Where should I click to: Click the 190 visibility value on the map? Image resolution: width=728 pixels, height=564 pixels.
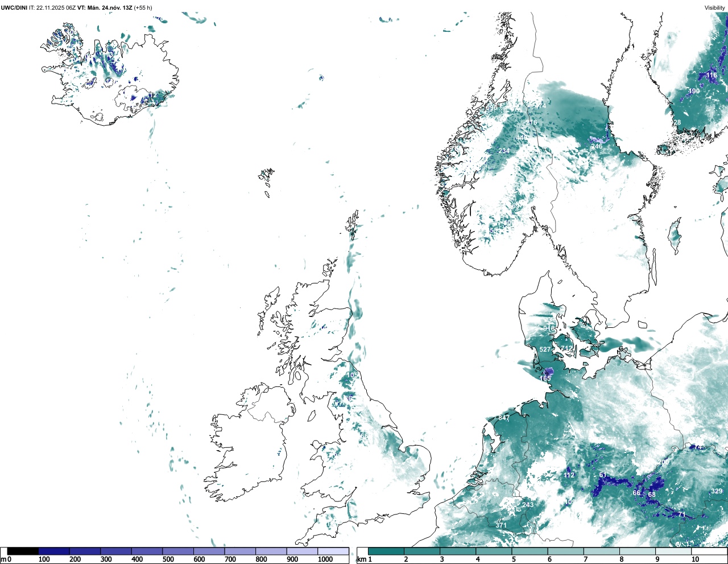(x=694, y=91)
